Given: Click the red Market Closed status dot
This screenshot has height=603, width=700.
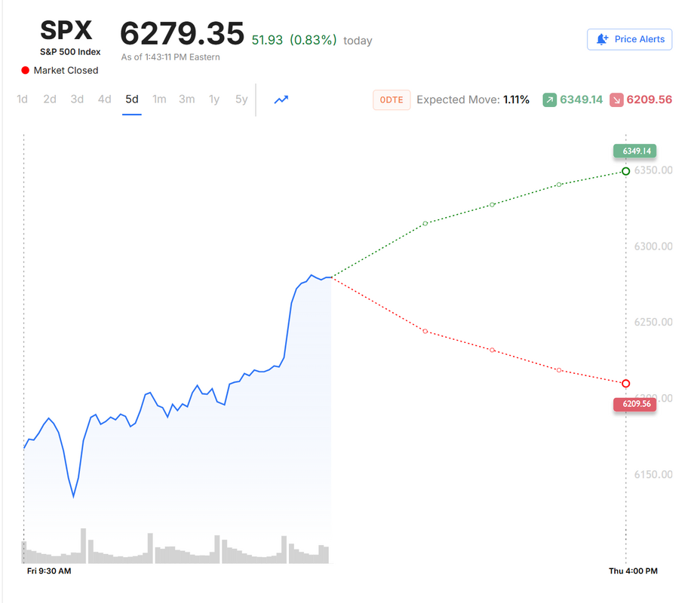Looking at the screenshot, I should click(x=26, y=70).
